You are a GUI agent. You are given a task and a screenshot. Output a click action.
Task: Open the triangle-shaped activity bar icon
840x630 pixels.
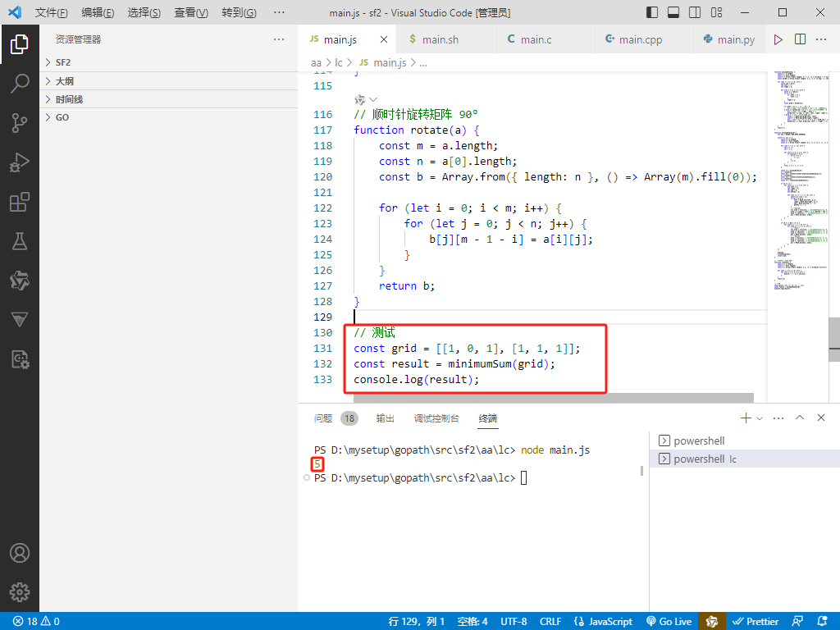(x=20, y=319)
